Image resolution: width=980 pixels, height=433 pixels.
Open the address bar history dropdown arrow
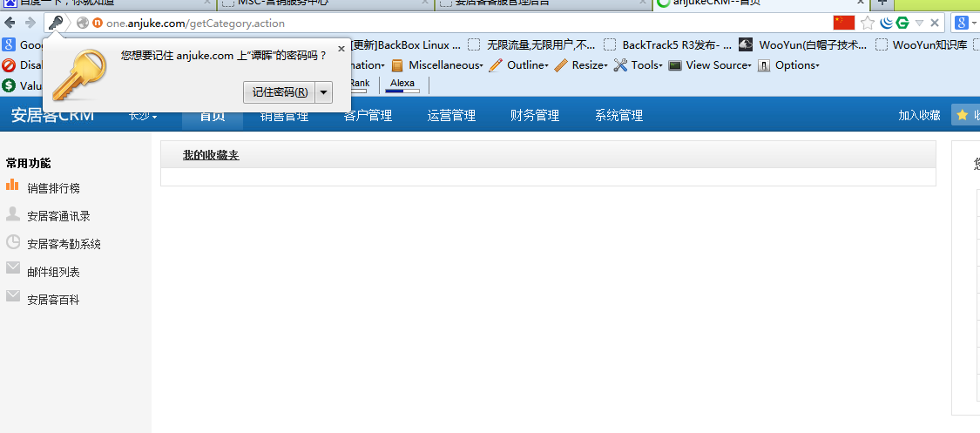tap(919, 24)
